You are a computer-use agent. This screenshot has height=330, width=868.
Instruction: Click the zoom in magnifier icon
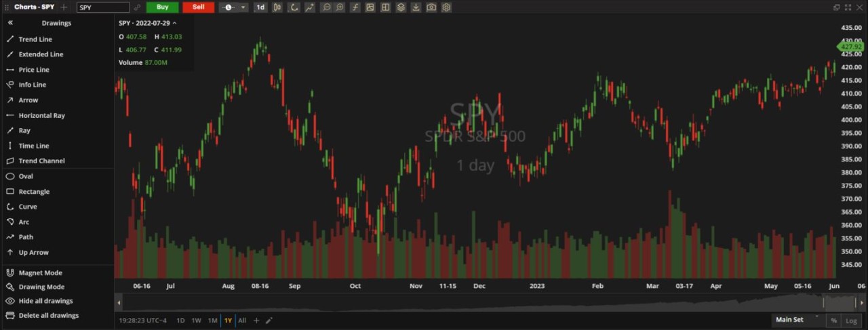tap(340, 7)
